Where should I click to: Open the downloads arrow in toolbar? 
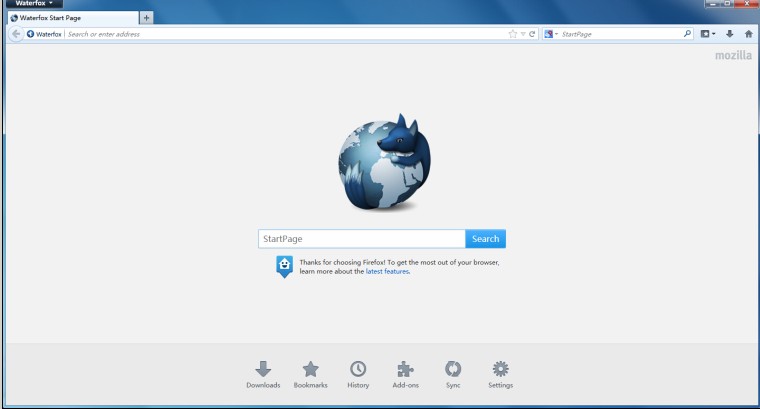pyautogui.click(x=729, y=34)
